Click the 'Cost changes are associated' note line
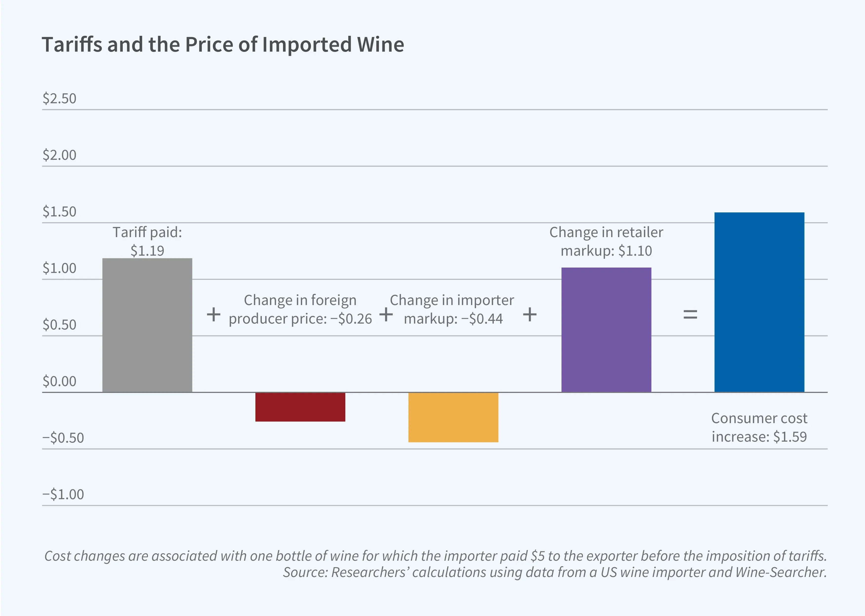The image size is (865, 616). point(435,556)
